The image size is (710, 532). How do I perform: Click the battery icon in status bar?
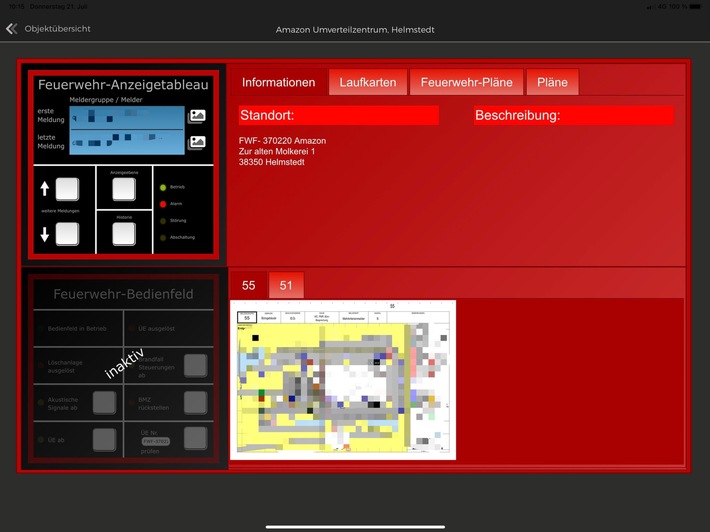pyautogui.click(x=695, y=7)
